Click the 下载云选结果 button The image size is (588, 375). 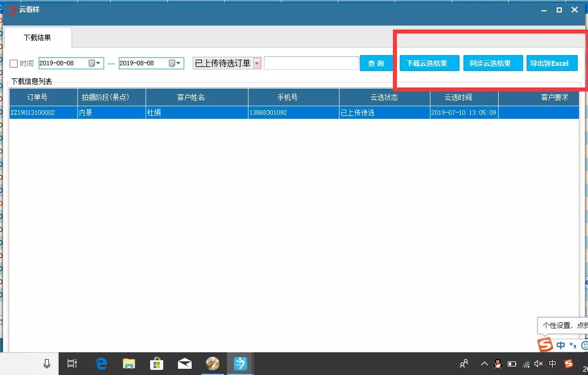pyautogui.click(x=429, y=63)
